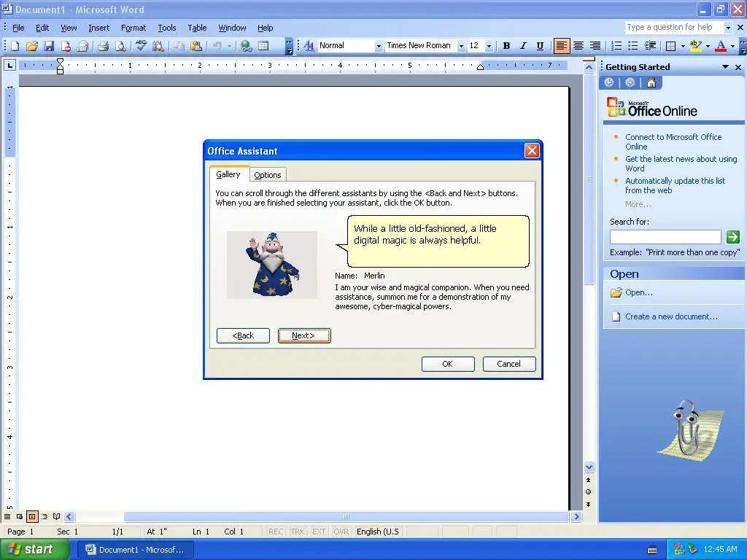Expand the Undo history dropdown arrow
This screenshot has width=747, height=560.
[x=229, y=46]
